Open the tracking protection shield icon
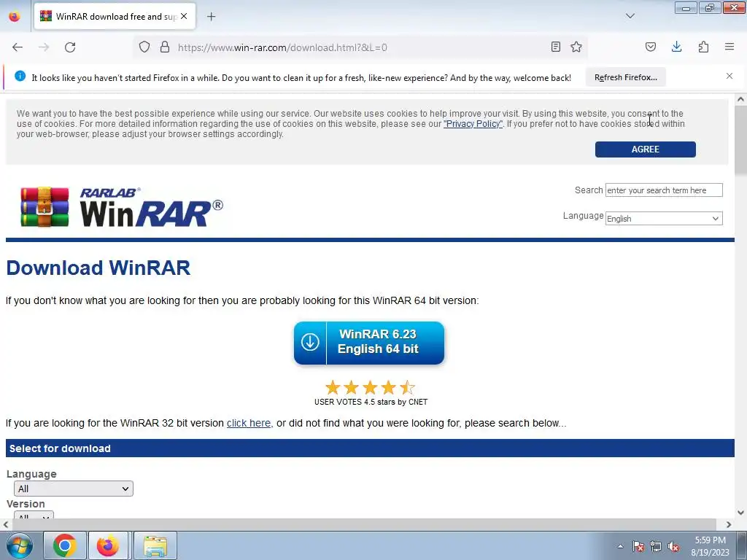This screenshot has width=747, height=560. pos(144,47)
